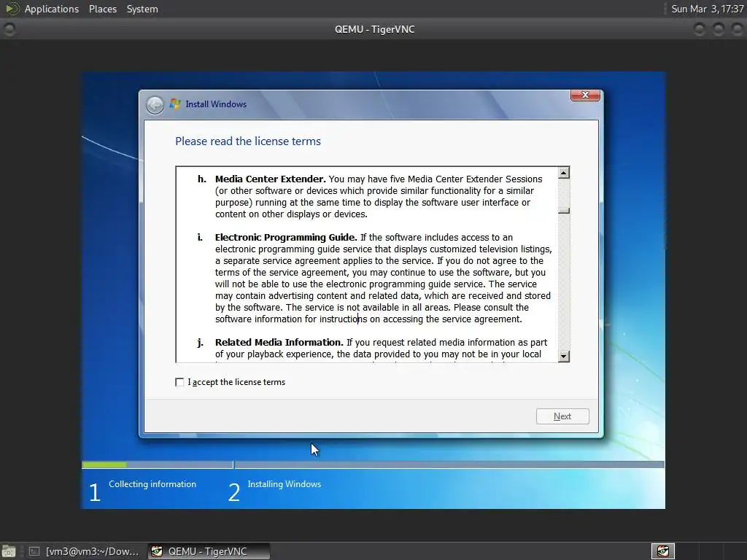Go back with the round back arrow
Viewport: 747px width, 560px height.
[x=155, y=105]
